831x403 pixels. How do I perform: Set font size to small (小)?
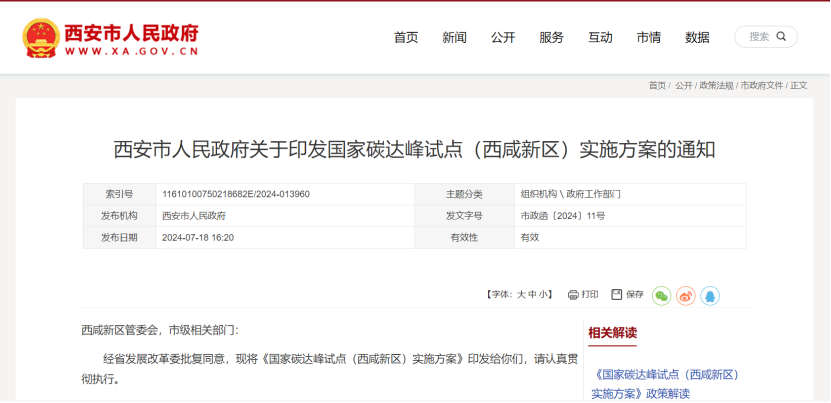click(544, 295)
